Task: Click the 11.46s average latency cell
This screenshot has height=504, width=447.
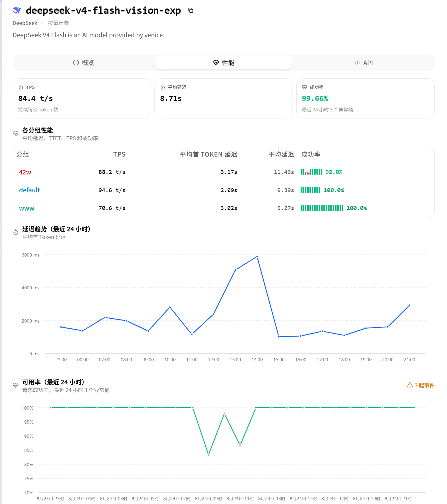Action: 284,172
